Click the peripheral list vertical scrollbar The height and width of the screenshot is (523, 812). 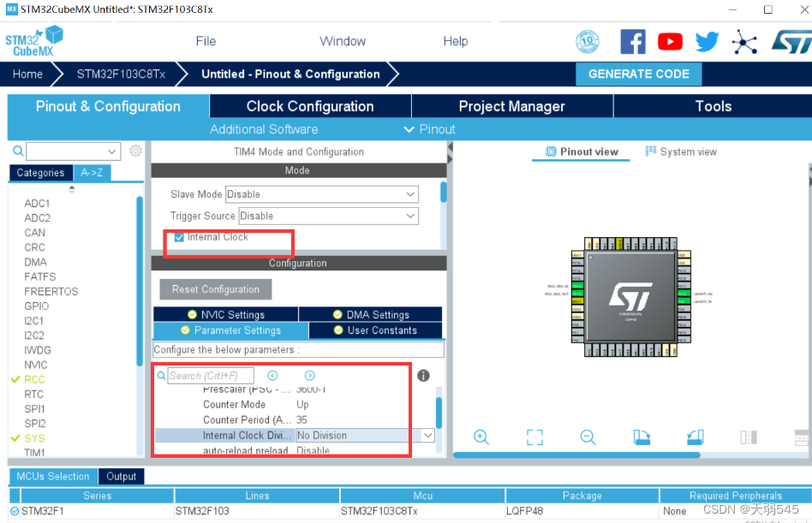(x=140, y=281)
